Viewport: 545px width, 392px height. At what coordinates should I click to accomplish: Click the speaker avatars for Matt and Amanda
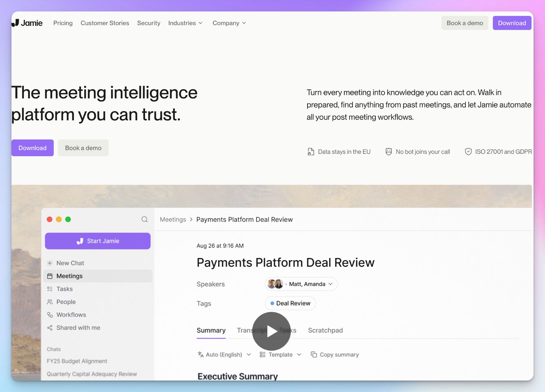[275, 284]
